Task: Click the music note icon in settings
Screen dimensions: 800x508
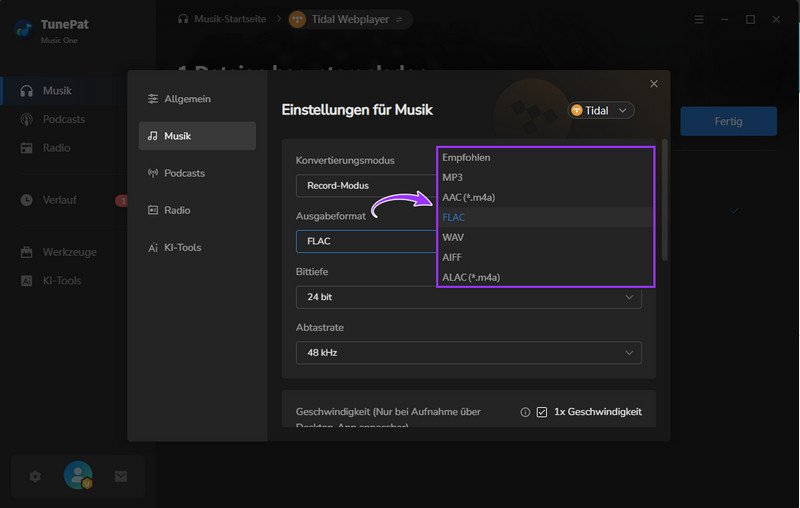Action: tap(153, 136)
